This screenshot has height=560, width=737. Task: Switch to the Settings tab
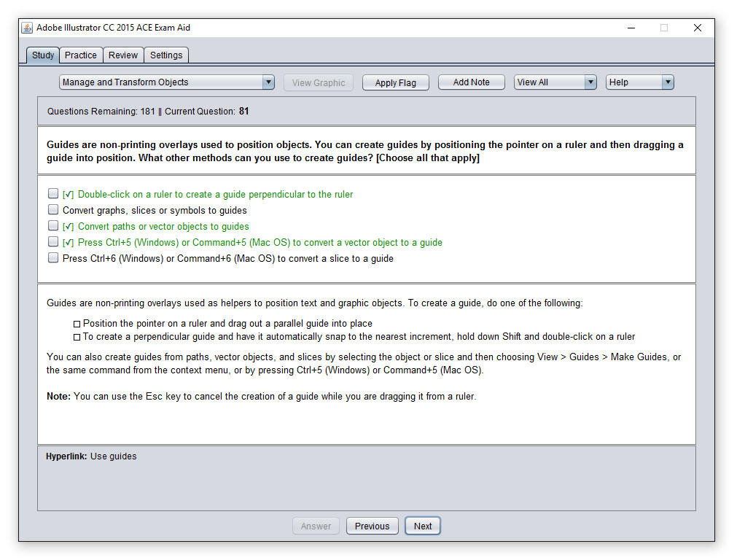[x=166, y=55]
